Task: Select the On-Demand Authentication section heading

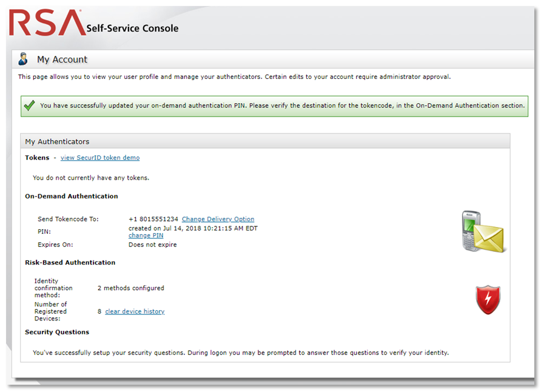Action: point(72,196)
